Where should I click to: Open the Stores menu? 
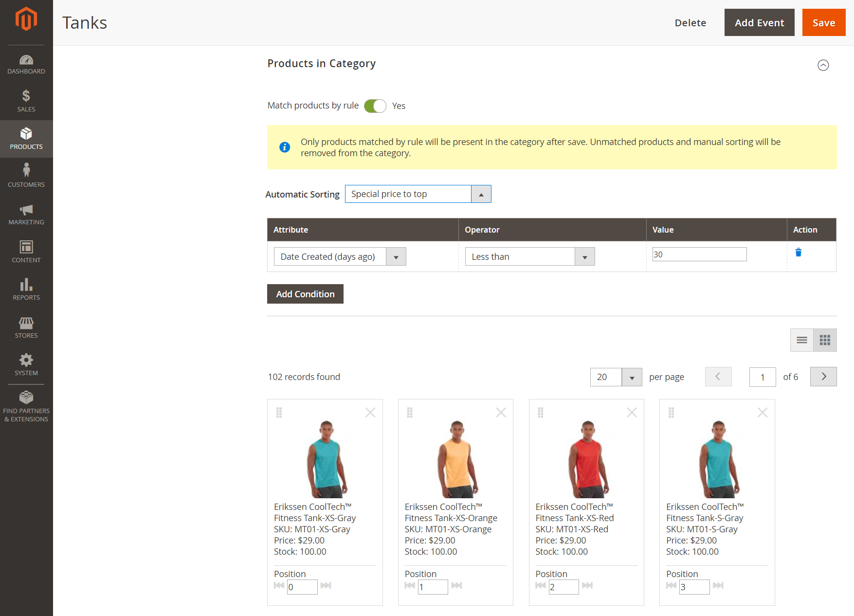(26, 327)
